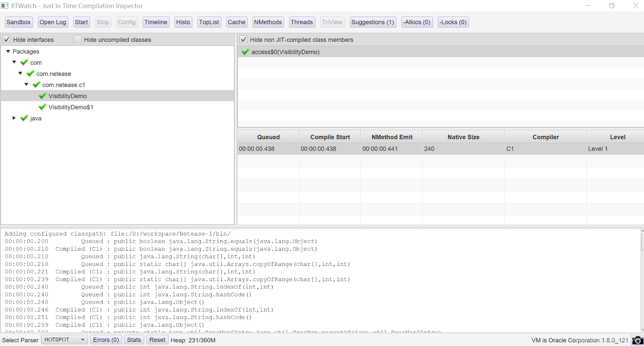
Task: Click the camera snapshot icon
Action: tap(637, 340)
